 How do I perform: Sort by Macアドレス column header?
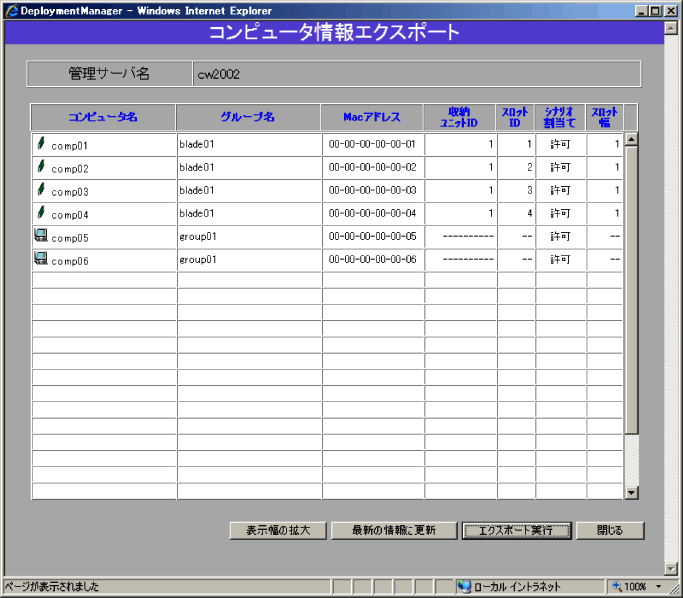[372, 117]
